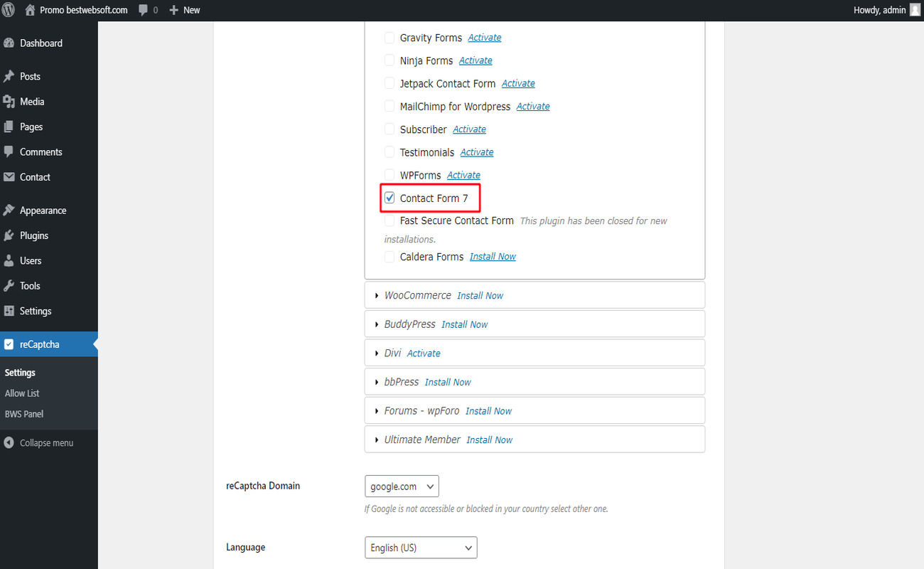Open the reCaptcha Domain google.com dropdown

[x=402, y=486]
